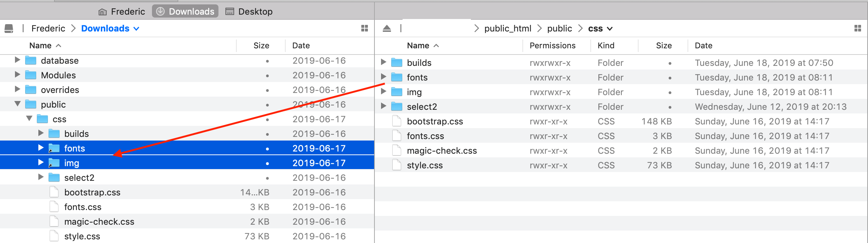Click the bootstrap.css file icon in remote pane

click(397, 121)
